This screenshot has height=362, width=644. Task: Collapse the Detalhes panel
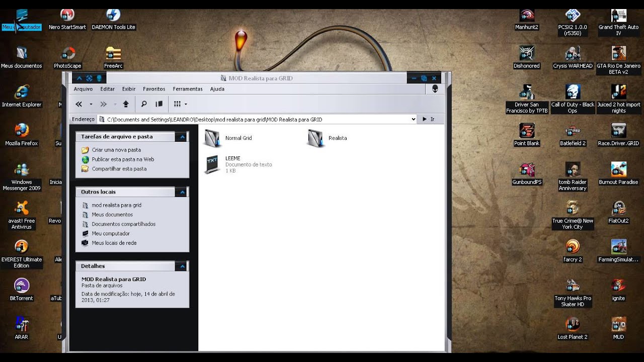pyautogui.click(x=182, y=266)
